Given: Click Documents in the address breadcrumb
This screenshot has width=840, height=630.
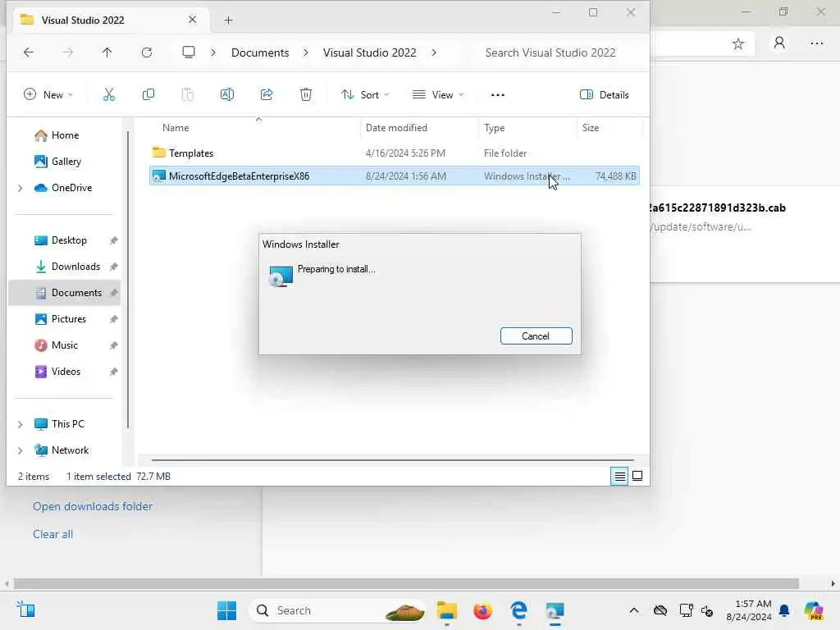Looking at the screenshot, I should pyautogui.click(x=260, y=52).
